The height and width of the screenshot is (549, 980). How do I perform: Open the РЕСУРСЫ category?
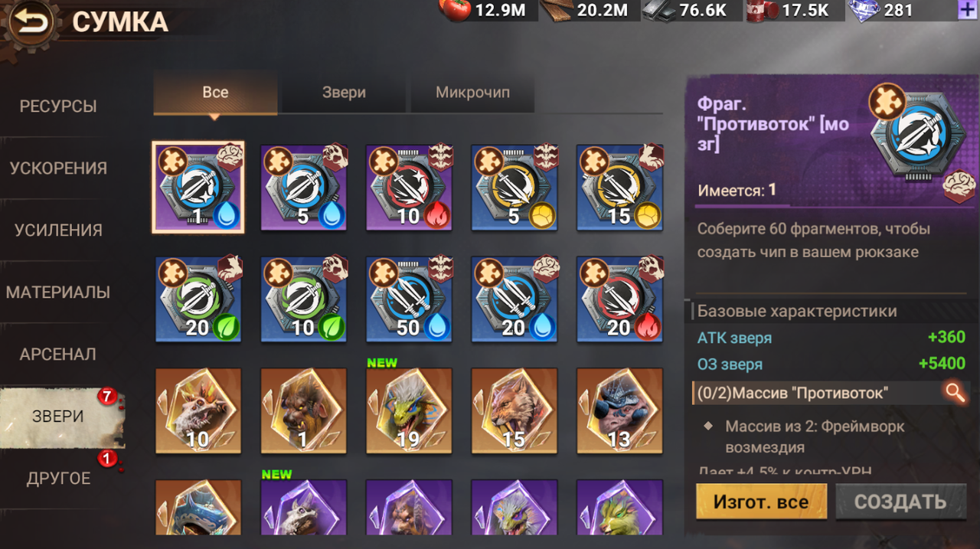[x=58, y=106]
